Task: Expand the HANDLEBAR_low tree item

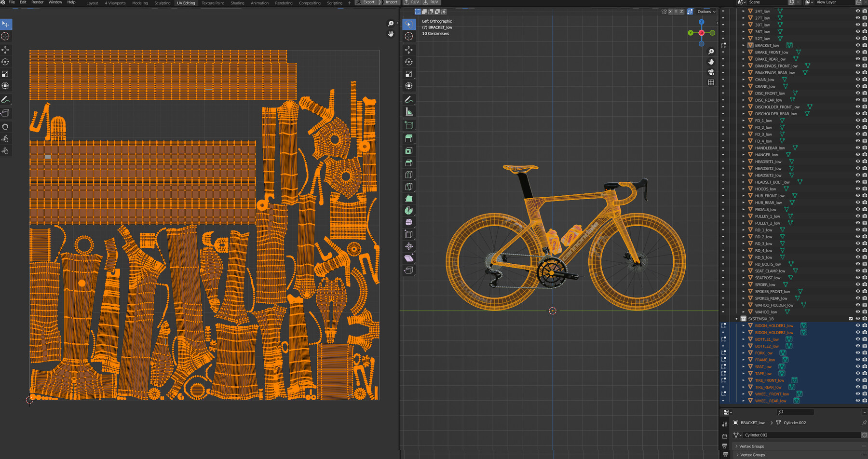Action: coord(744,148)
